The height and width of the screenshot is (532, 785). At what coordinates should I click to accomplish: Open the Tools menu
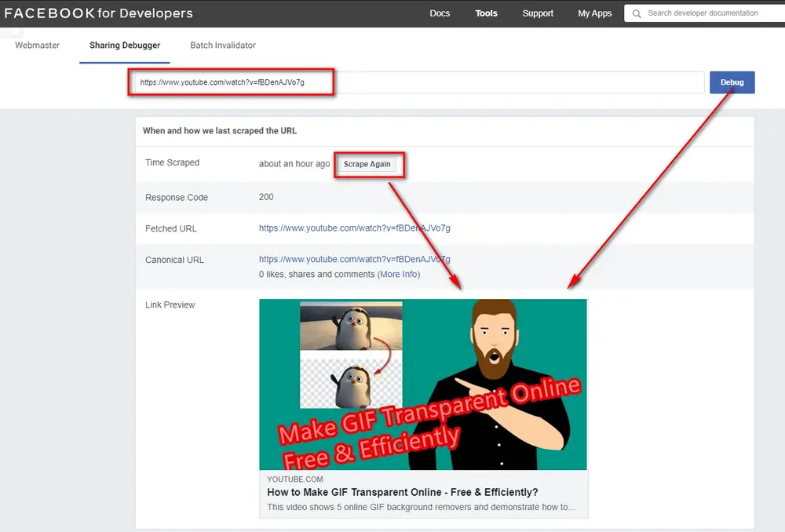[x=486, y=13]
